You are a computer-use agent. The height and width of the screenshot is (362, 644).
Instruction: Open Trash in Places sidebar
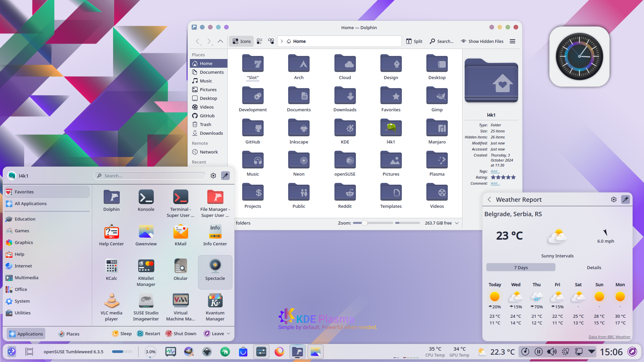point(208,124)
